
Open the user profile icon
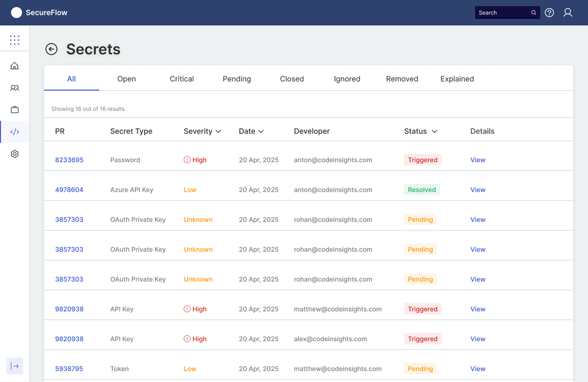point(568,13)
